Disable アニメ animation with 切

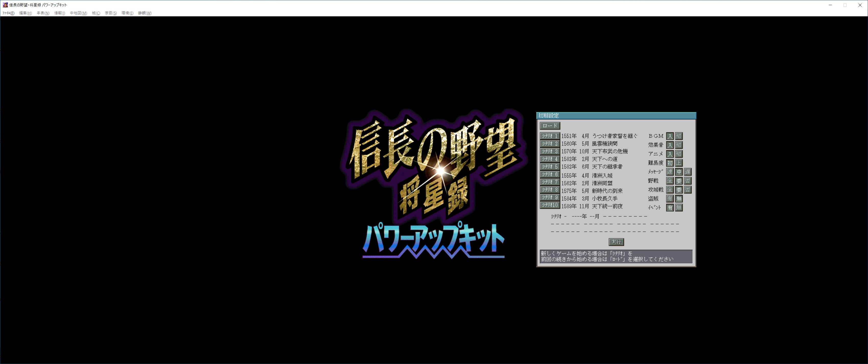(x=679, y=154)
